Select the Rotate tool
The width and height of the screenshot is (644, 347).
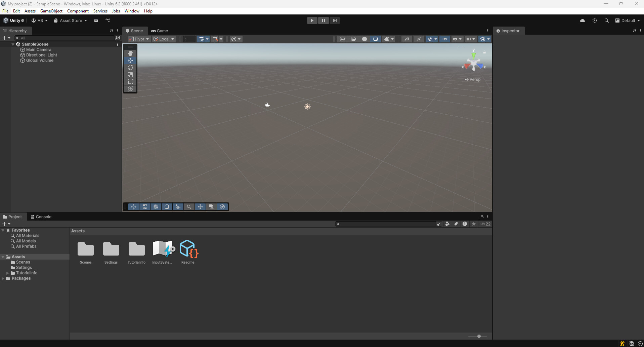click(x=130, y=68)
